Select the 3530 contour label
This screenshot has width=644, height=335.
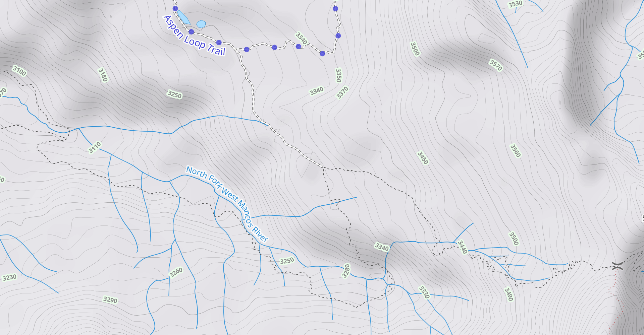point(515,4)
